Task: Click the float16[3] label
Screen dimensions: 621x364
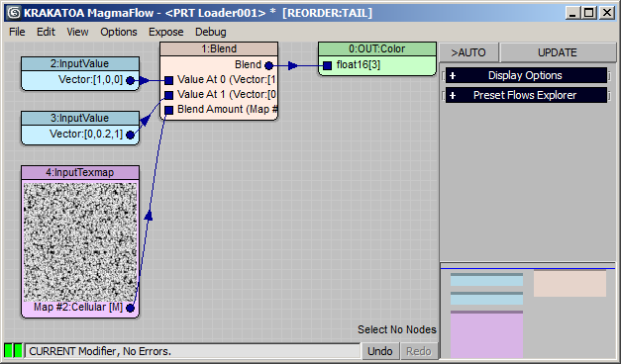Action: (x=359, y=64)
